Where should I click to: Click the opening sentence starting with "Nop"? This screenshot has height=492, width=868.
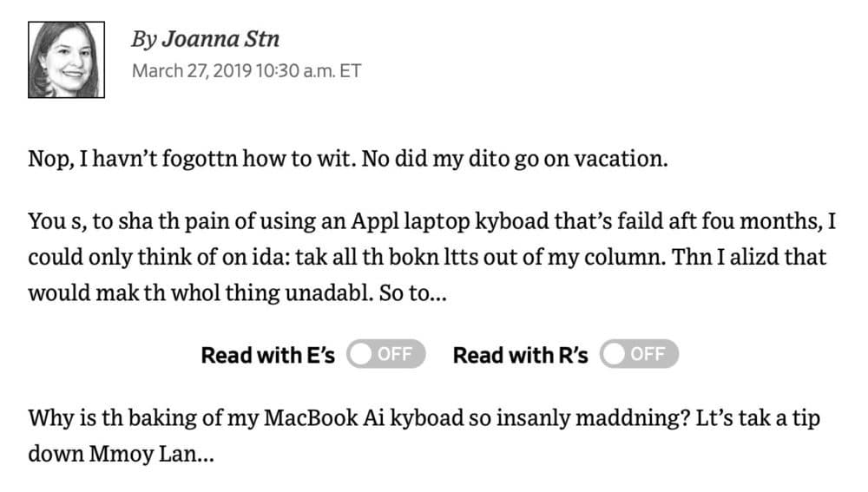[192, 160]
